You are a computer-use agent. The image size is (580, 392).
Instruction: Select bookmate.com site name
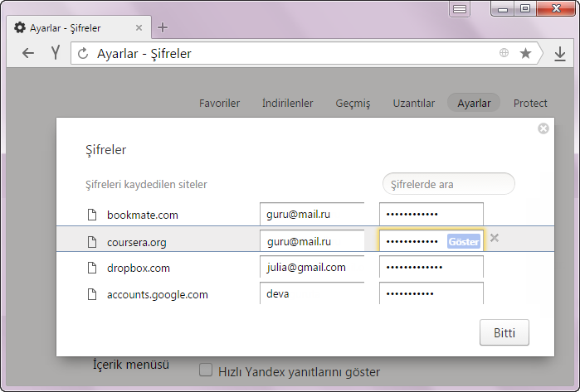coord(143,215)
